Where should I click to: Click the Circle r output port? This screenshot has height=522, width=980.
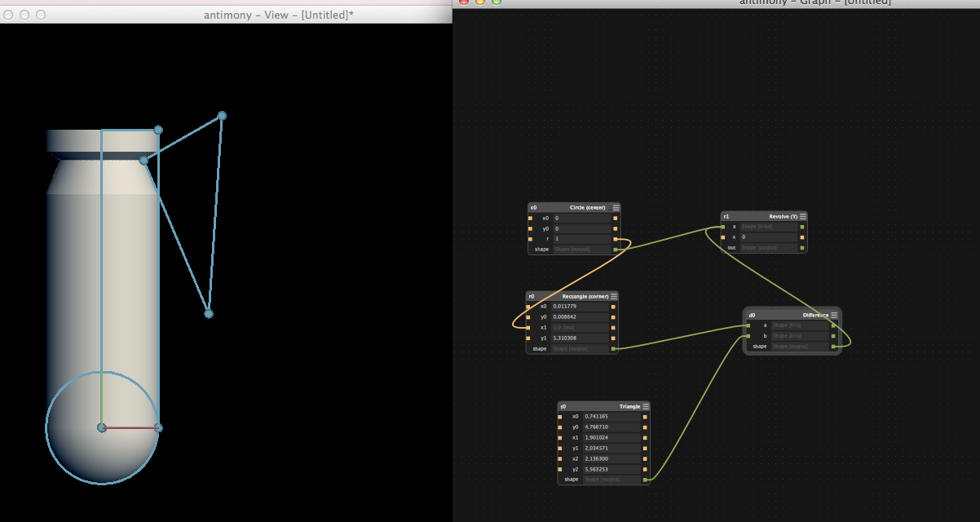[616, 239]
